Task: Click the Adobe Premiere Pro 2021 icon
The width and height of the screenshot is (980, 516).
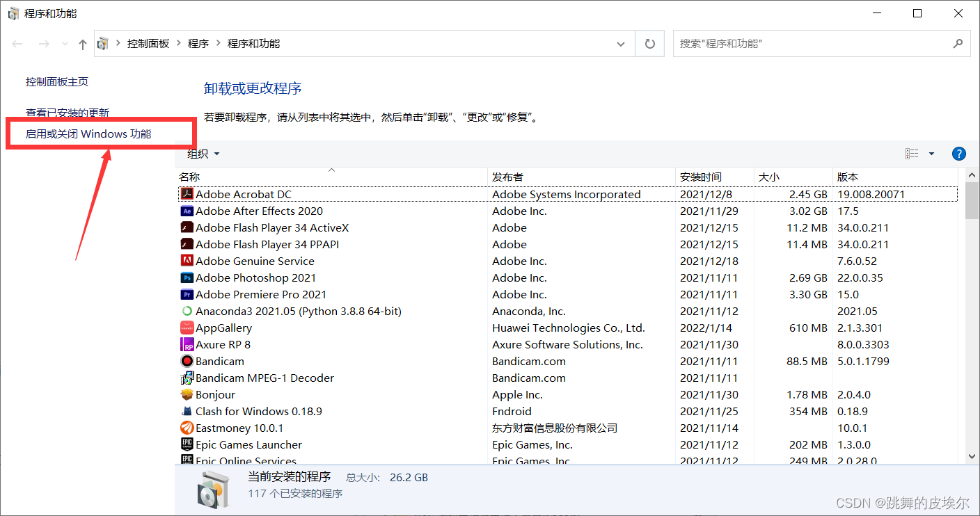Action: tap(187, 294)
